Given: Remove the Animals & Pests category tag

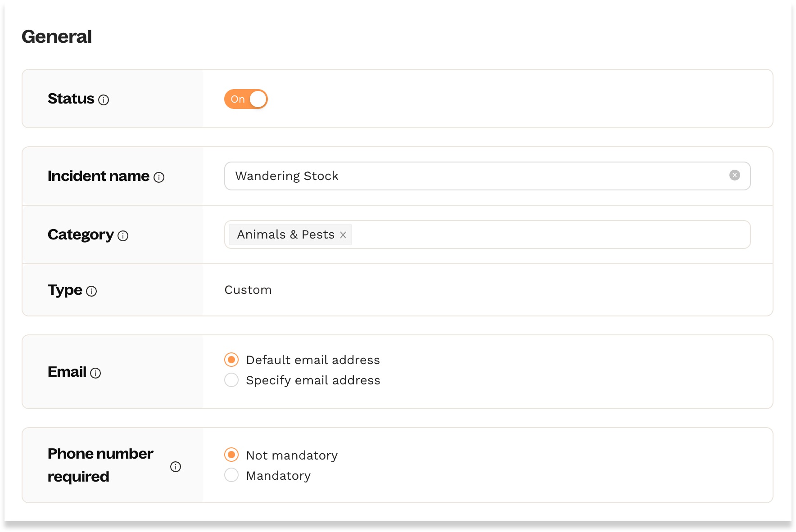Looking at the screenshot, I should coord(343,235).
